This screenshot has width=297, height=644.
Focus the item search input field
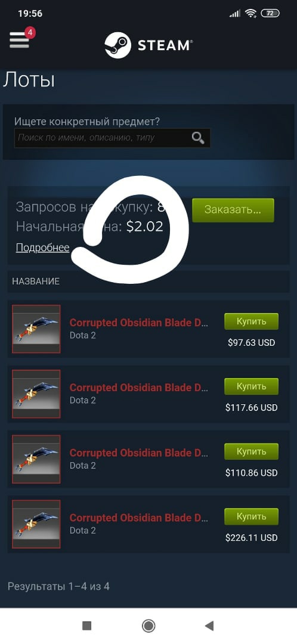click(112, 138)
